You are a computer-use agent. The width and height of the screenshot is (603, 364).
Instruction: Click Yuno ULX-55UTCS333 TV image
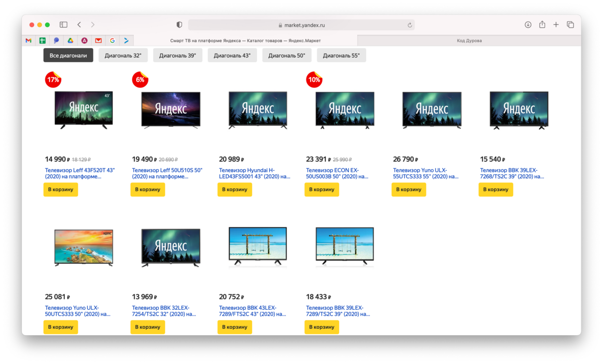tap(432, 110)
